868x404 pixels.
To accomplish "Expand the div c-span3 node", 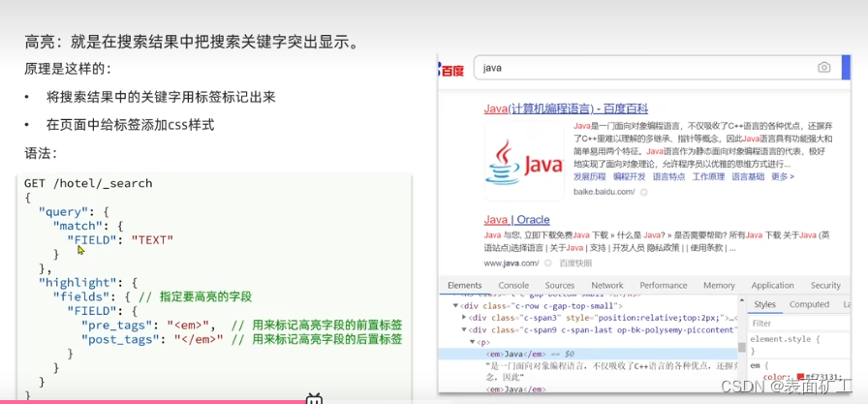I will pyautogui.click(x=464, y=318).
